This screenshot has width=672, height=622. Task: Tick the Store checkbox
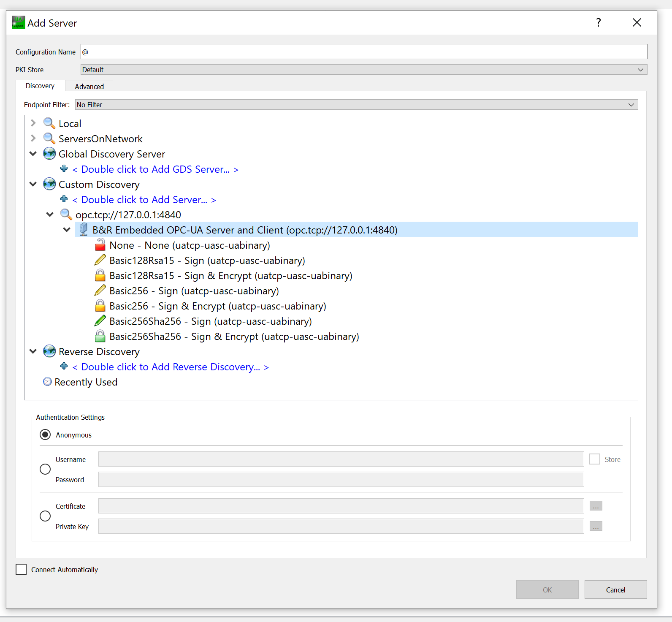click(x=595, y=459)
